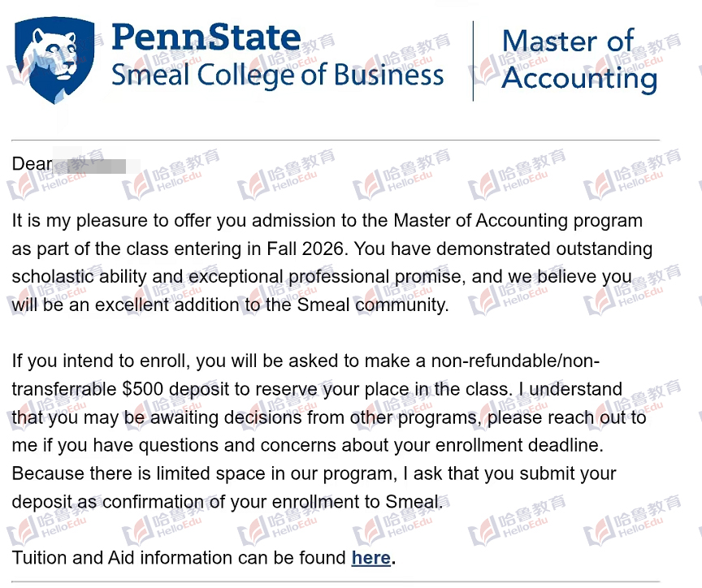Click the "exceptional professional promise" phrase
This screenshot has height=588, width=702.
(x=326, y=277)
